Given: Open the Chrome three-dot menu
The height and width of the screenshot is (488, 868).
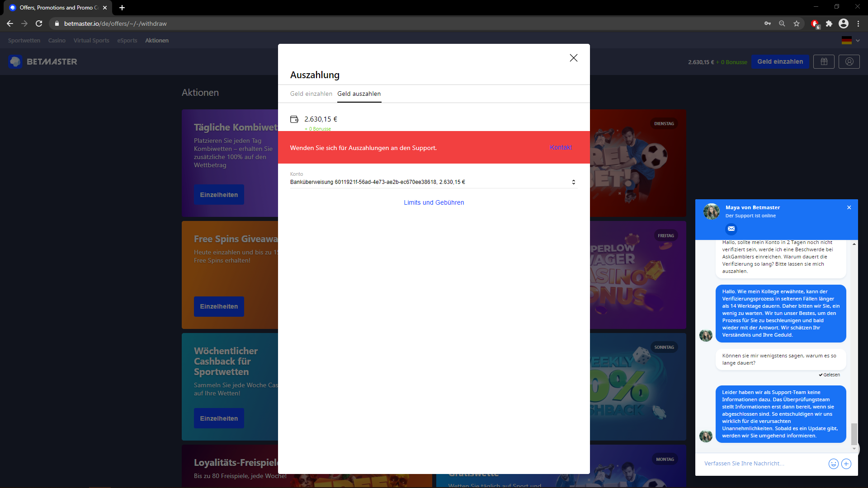Looking at the screenshot, I should point(858,23).
